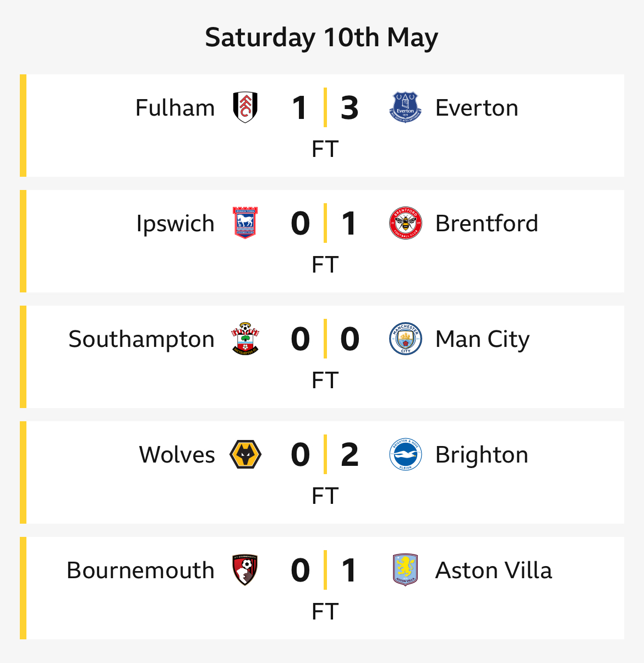644x663 pixels.
Task: Click the Fulham club crest
Action: coord(245,107)
